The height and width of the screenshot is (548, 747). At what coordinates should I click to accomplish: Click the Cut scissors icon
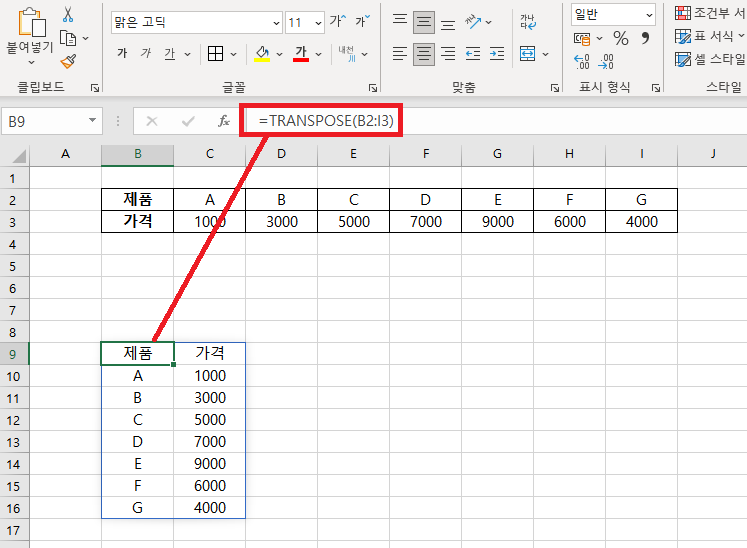(68, 14)
